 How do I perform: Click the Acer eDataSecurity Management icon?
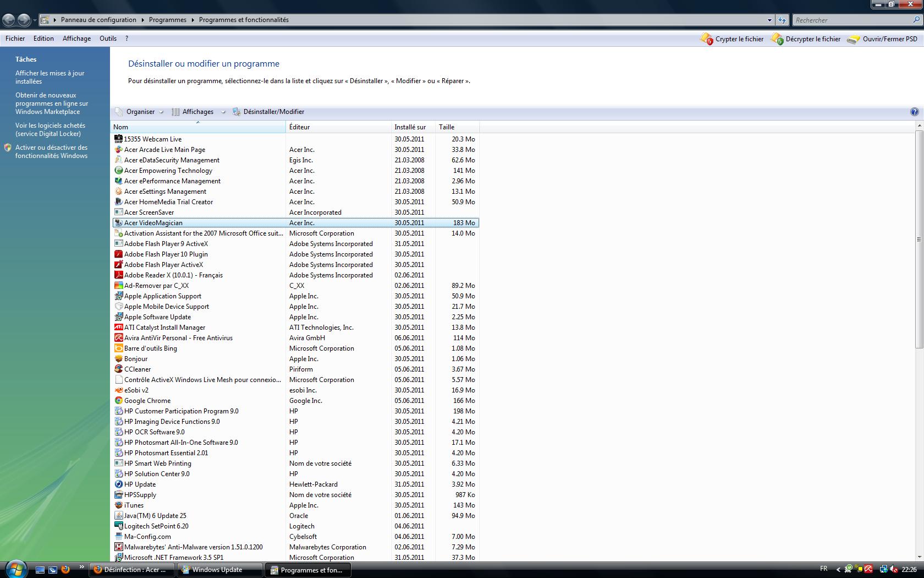coord(118,160)
